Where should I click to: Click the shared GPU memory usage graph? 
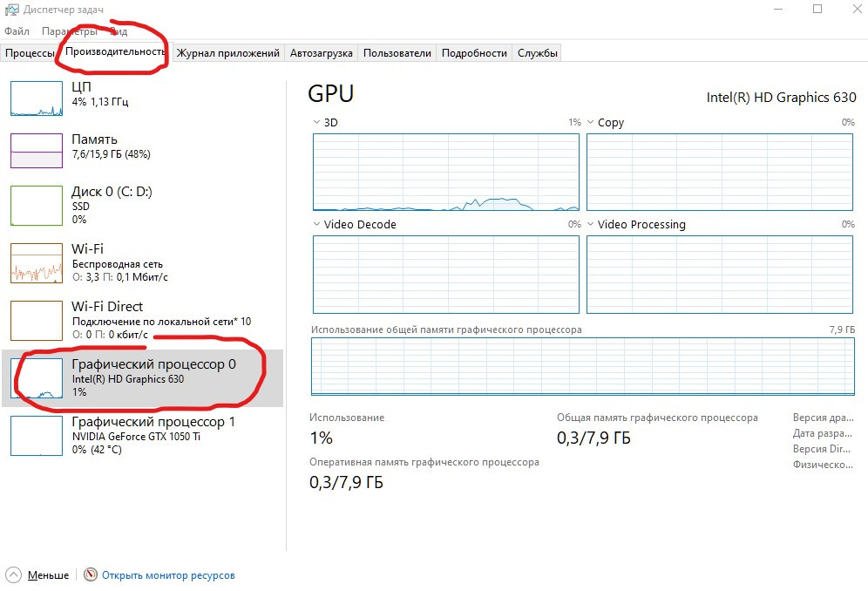[x=582, y=367]
